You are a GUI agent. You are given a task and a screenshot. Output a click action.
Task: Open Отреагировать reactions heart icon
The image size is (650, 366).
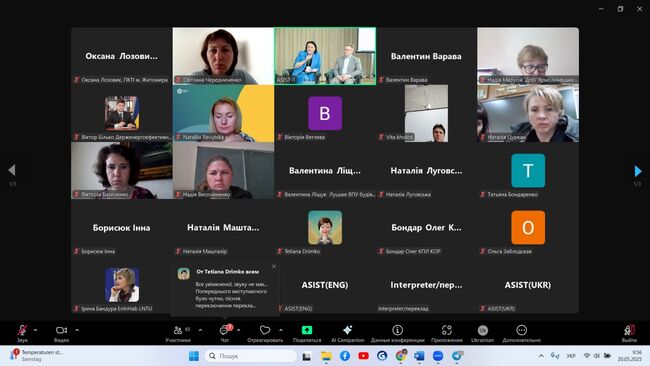[264, 330]
